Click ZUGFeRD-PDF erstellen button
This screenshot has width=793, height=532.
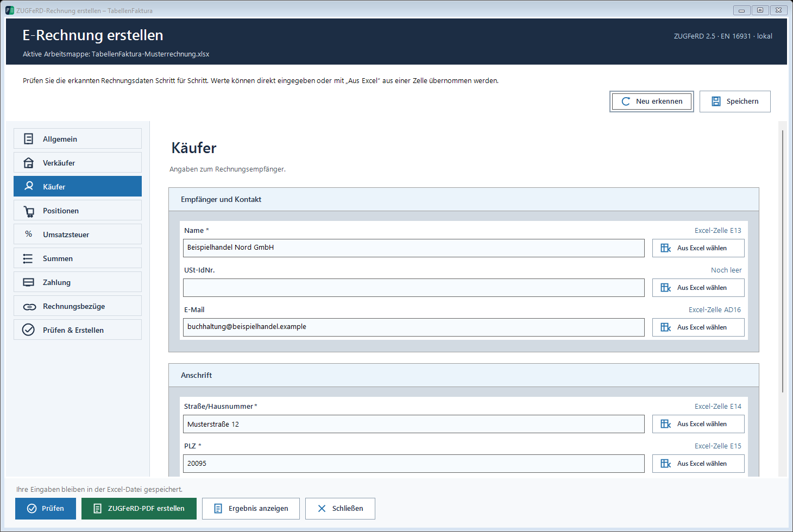(139, 509)
